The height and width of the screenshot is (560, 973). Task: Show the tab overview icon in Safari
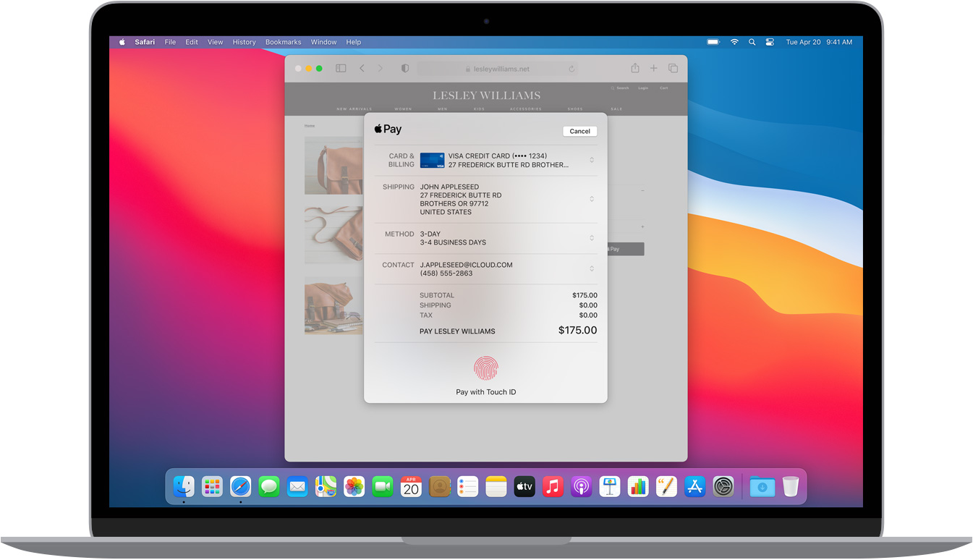673,68
